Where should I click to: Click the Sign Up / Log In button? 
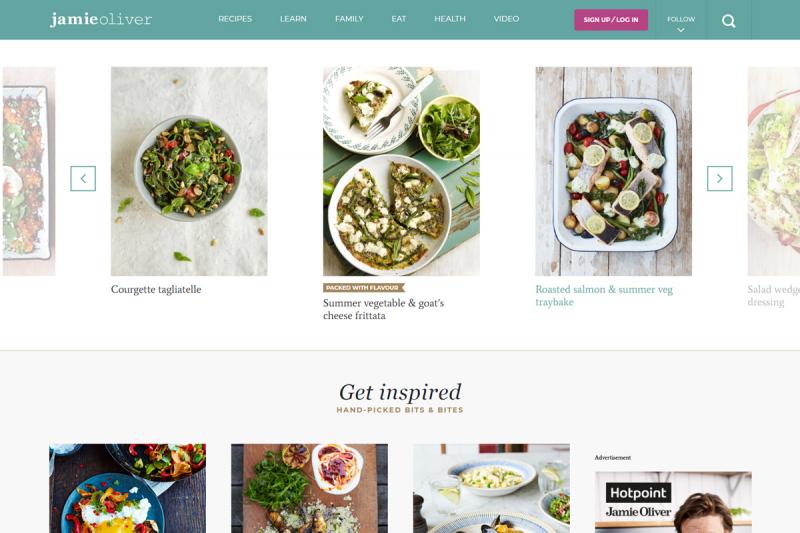[611, 20]
